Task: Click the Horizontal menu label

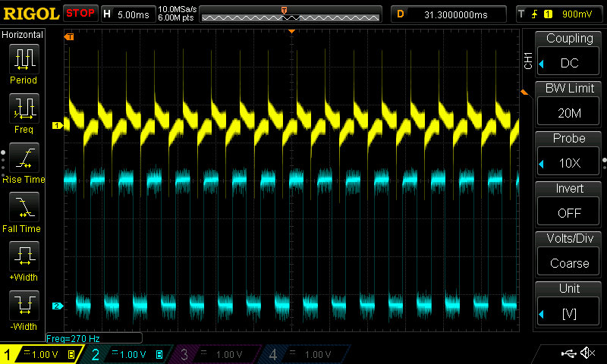Action: tap(23, 34)
